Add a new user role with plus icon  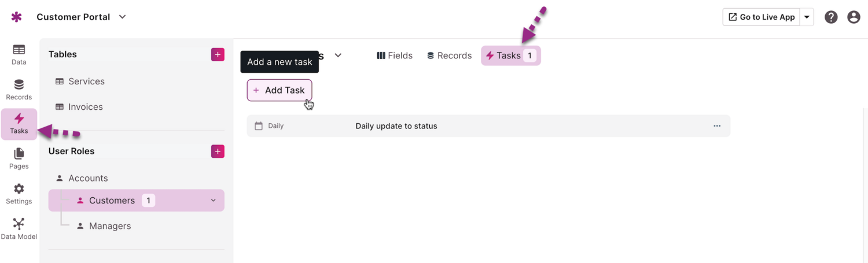pyautogui.click(x=218, y=151)
